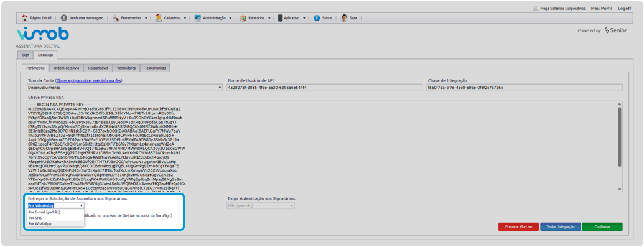
Task: Open the Vendedores tab
Action: [x=126, y=68]
